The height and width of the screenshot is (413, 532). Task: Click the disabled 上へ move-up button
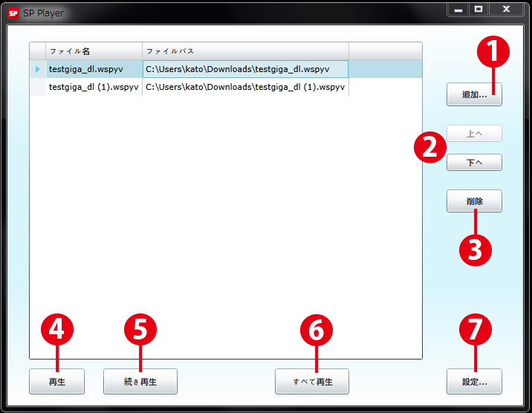point(474,134)
